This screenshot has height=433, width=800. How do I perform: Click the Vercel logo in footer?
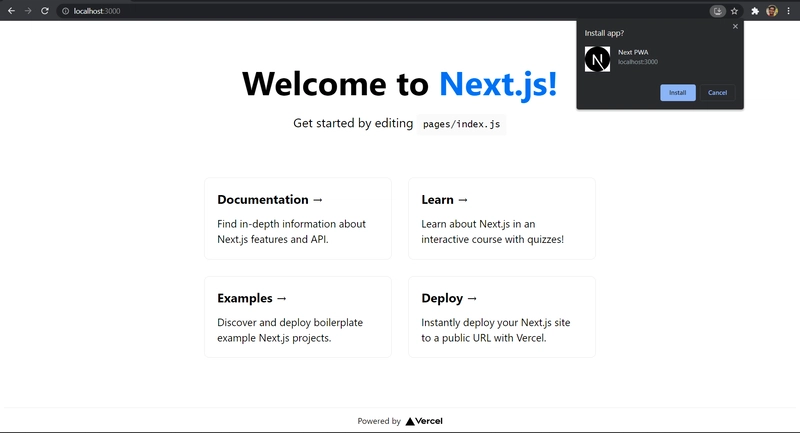[x=424, y=421]
